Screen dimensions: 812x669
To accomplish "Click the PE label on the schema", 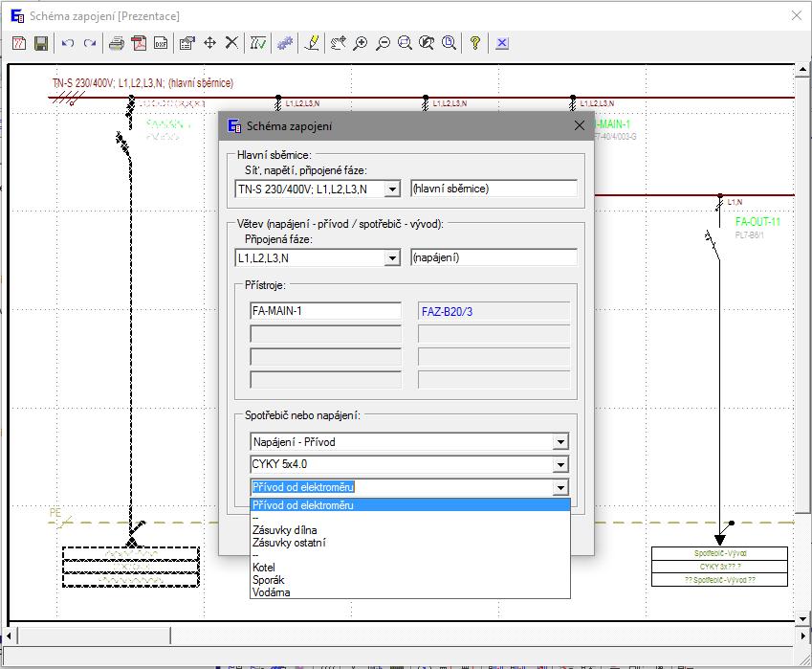I will point(55,512).
